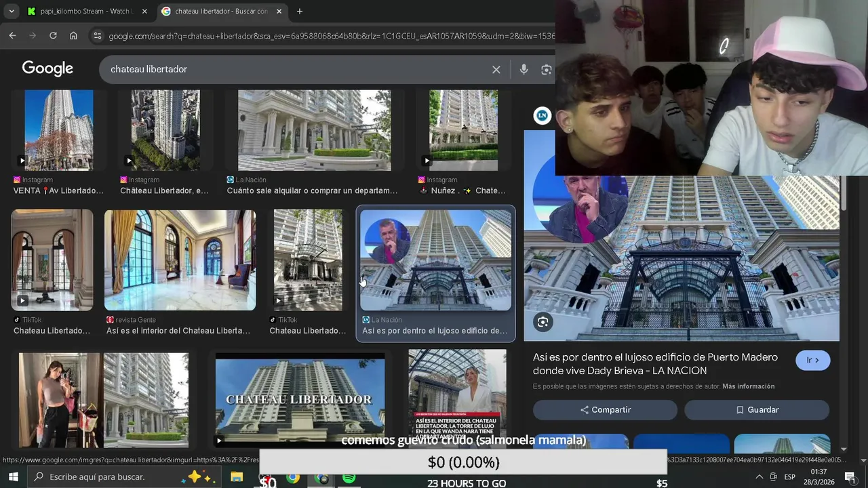Click the Lens search icon on preview image
The image size is (868, 488).
click(542, 322)
